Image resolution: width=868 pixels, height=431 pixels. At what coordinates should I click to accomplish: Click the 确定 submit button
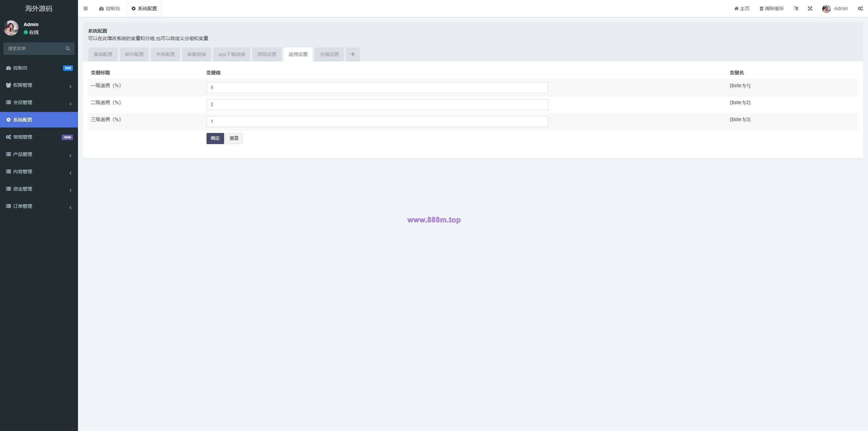(x=215, y=138)
